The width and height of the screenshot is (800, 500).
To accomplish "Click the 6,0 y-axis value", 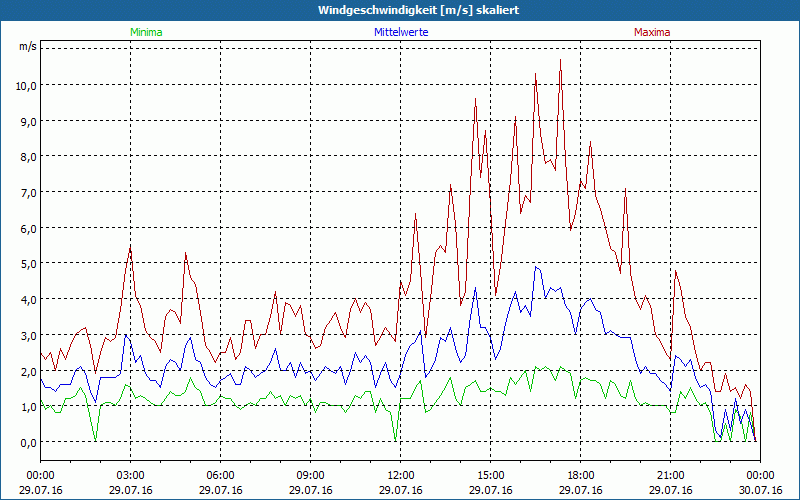I will (x=28, y=229).
